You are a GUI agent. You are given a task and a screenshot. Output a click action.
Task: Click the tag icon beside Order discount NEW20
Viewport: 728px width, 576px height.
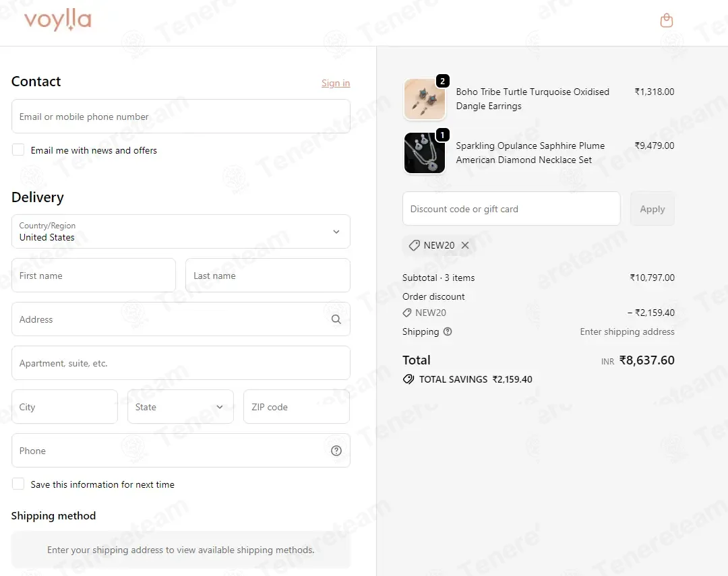pos(406,313)
